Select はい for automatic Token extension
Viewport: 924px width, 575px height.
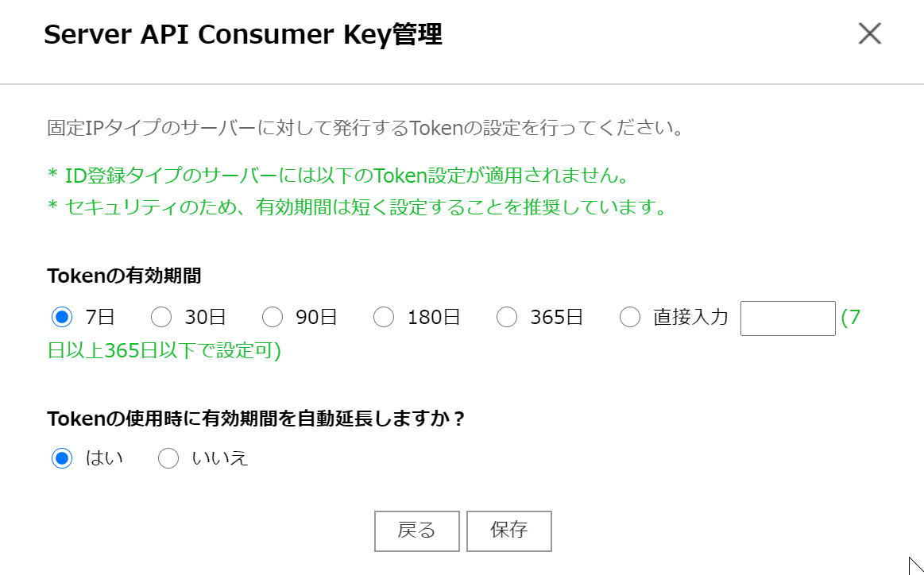61,457
